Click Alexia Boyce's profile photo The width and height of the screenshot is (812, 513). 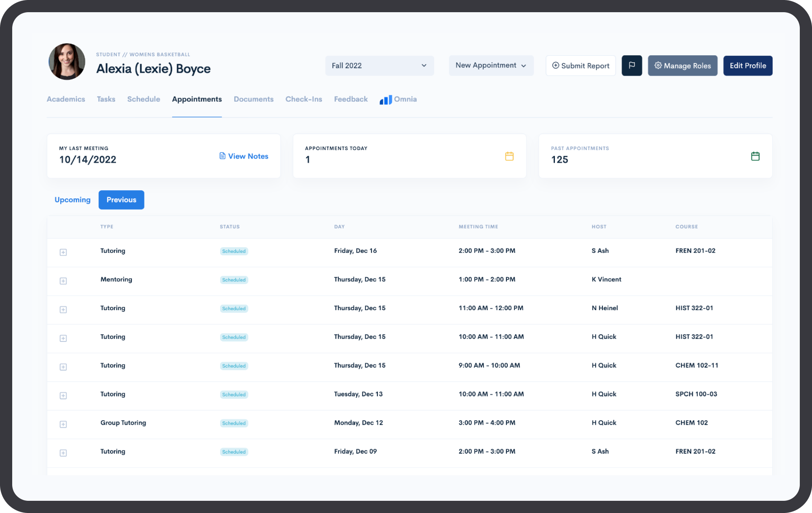click(x=67, y=62)
